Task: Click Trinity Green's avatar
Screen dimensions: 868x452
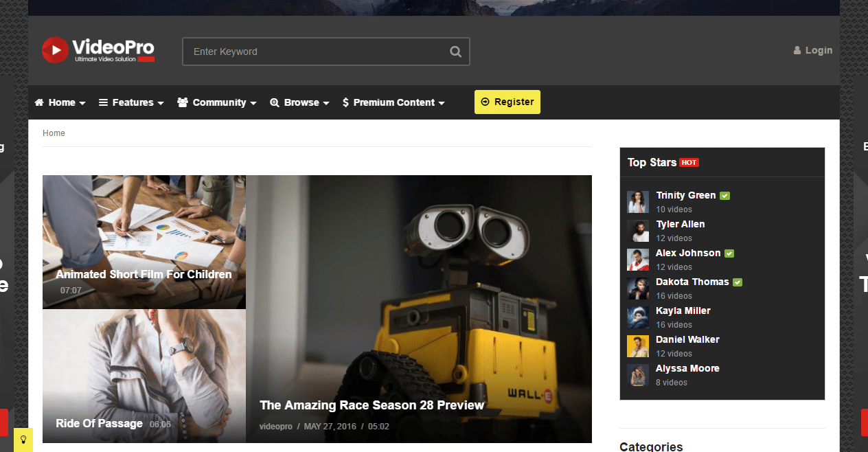Action: (x=638, y=202)
